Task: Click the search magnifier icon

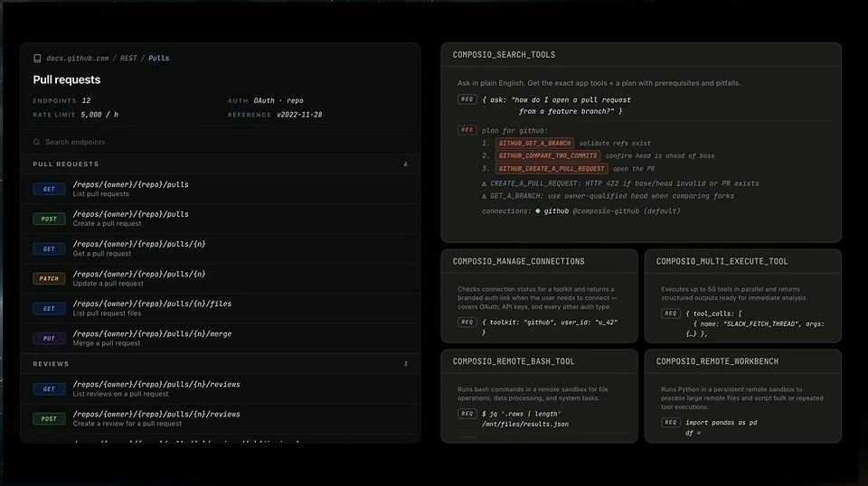Action: tap(36, 142)
